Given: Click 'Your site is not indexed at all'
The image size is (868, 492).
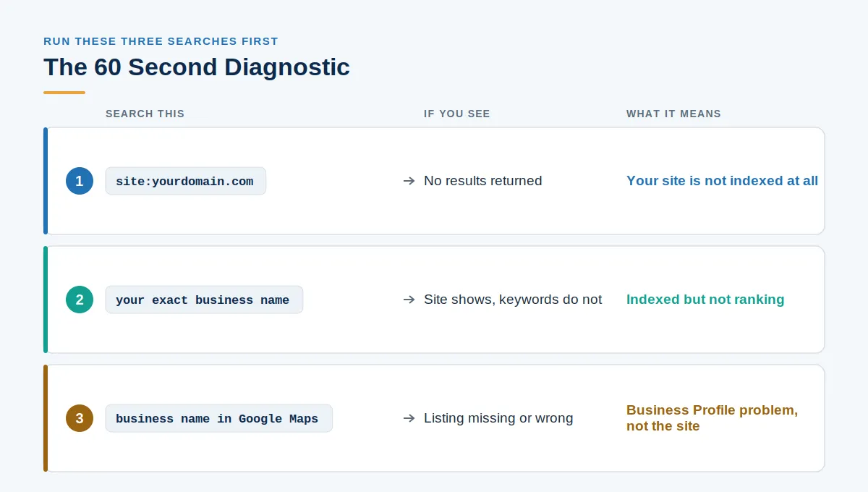Looking at the screenshot, I should [x=722, y=181].
